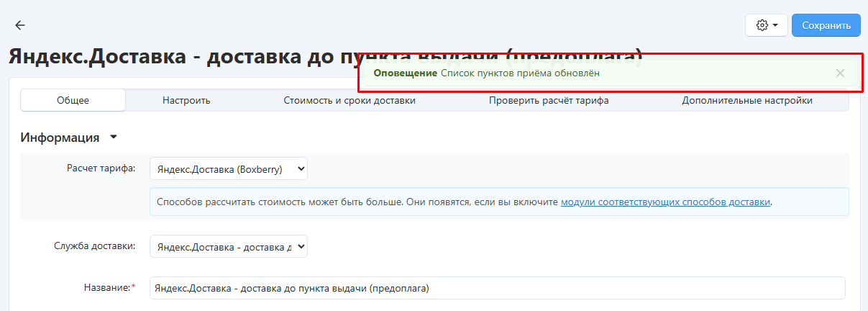Follow the модули соответствующих способов доставки link
The height and width of the screenshot is (311, 868).
[665, 202]
